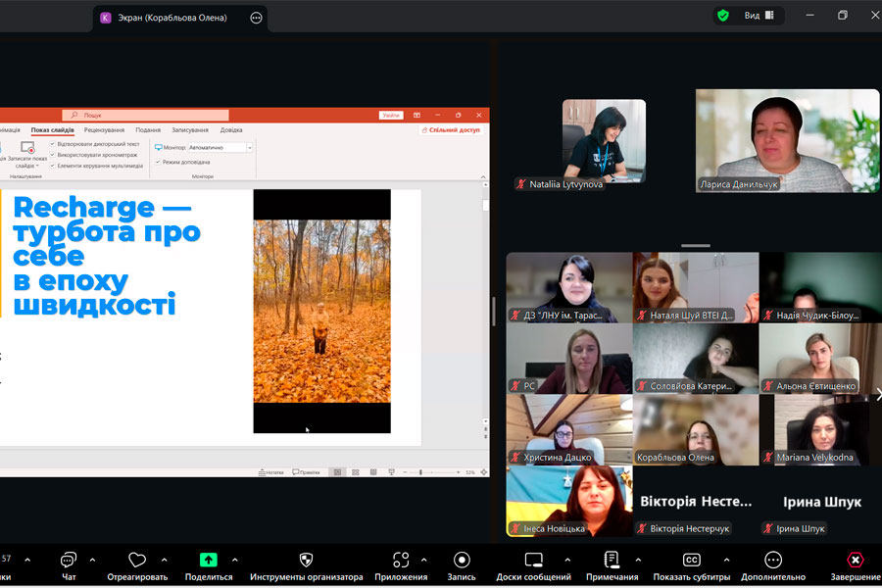Viewport: 882px width, 588px height.
Task: Click the green Share screen icon
Action: tap(208, 560)
